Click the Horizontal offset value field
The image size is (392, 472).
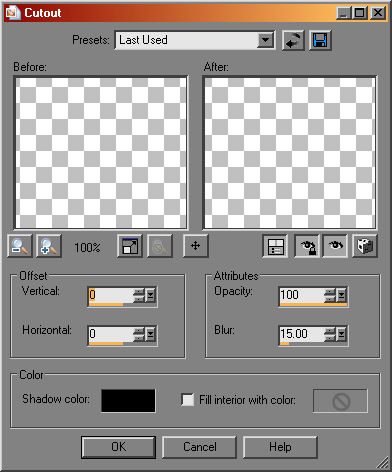[x=110, y=334]
